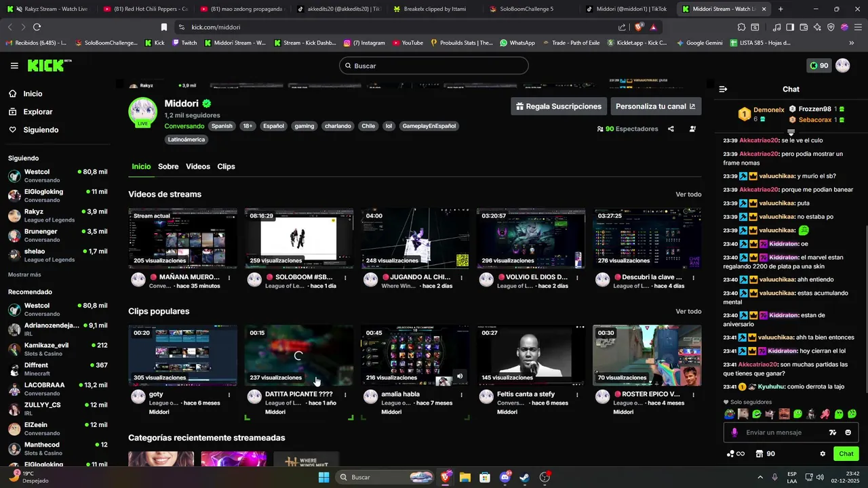The image size is (868, 488).
Task: Go to Inicio in the sidebar
Action: (26, 94)
